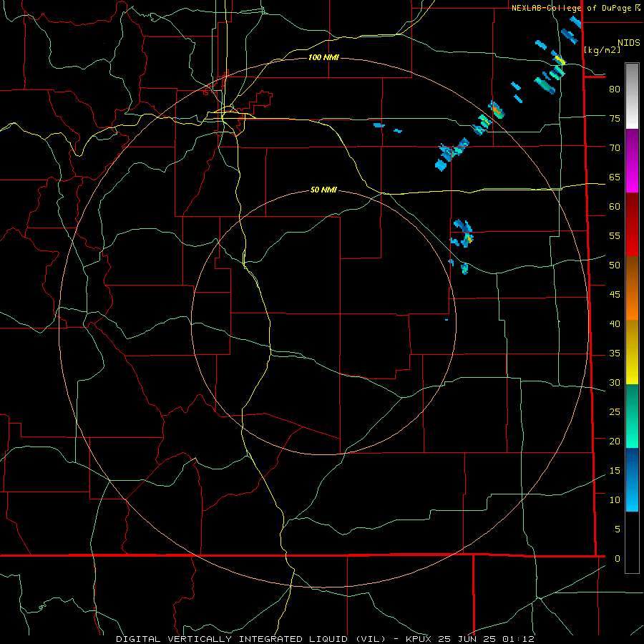Image resolution: width=644 pixels, height=644 pixels.
Task: Click the green-teal segment of the color bar
Action: 632,416
